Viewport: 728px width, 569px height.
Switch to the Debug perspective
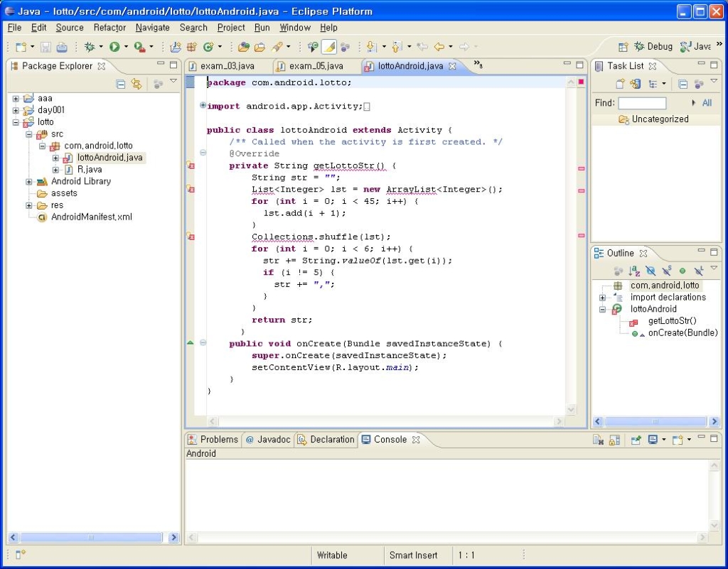tap(653, 46)
